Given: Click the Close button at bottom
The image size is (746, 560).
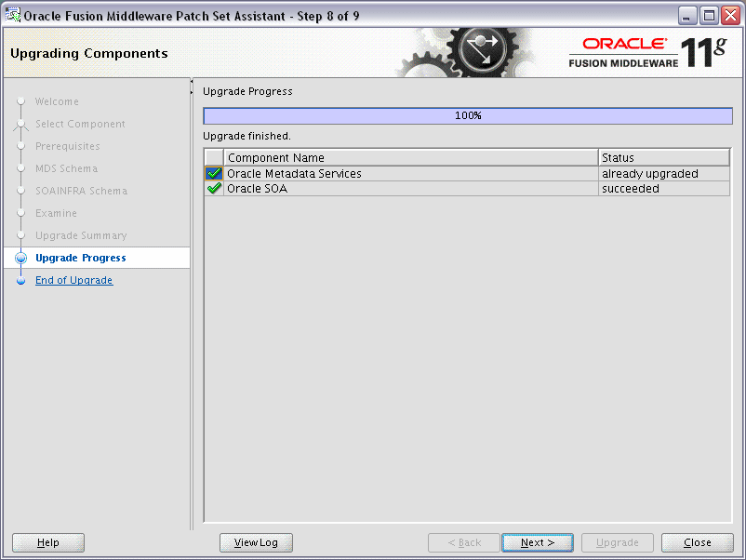Looking at the screenshot, I should [698, 542].
